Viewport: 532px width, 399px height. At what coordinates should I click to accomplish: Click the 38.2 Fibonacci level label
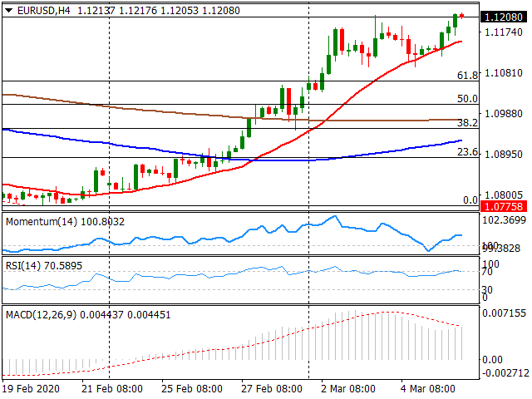tap(467, 122)
